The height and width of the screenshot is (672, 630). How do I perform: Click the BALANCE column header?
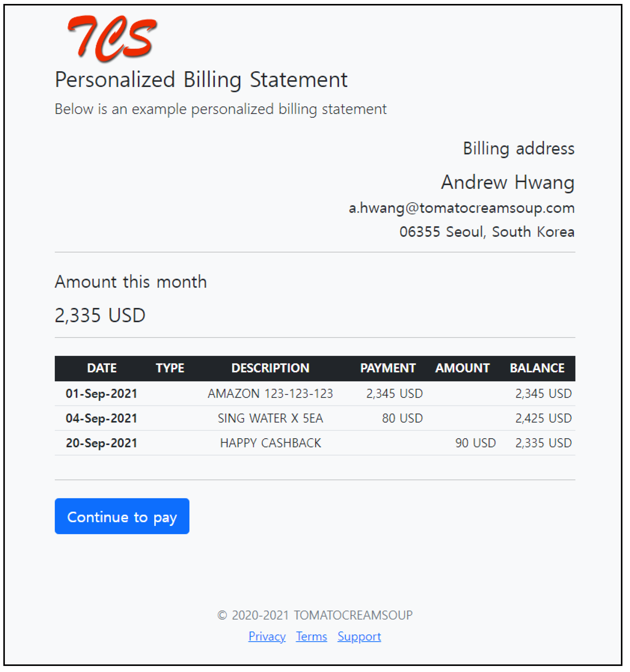click(x=537, y=368)
